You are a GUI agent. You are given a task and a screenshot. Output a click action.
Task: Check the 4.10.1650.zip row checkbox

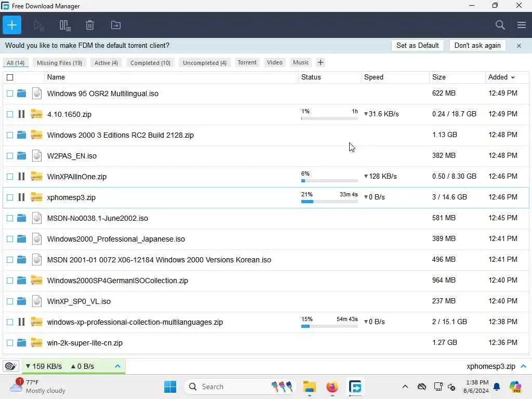pyautogui.click(x=10, y=114)
